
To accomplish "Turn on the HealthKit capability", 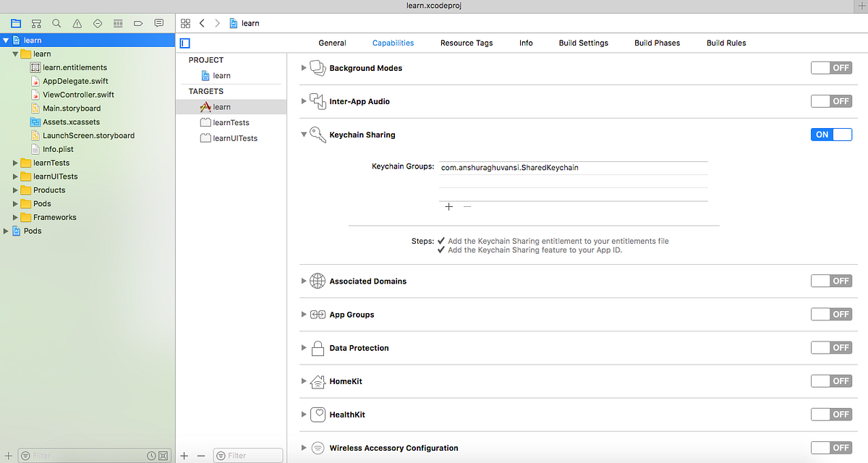I will point(831,414).
